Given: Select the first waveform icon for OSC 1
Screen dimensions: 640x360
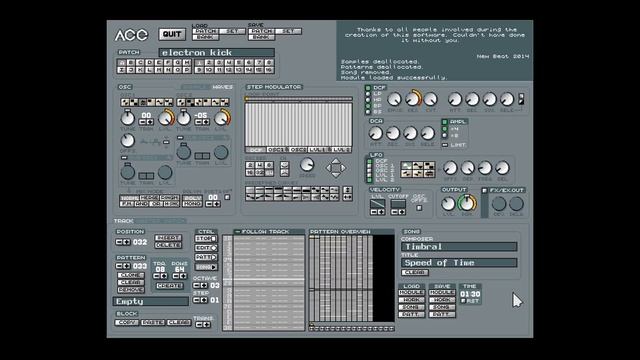Looking at the screenshot, I should tap(125, 102).
